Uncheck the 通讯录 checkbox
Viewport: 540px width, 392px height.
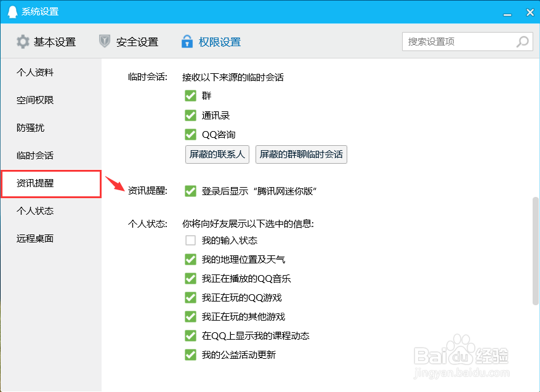tap(190, 115)
